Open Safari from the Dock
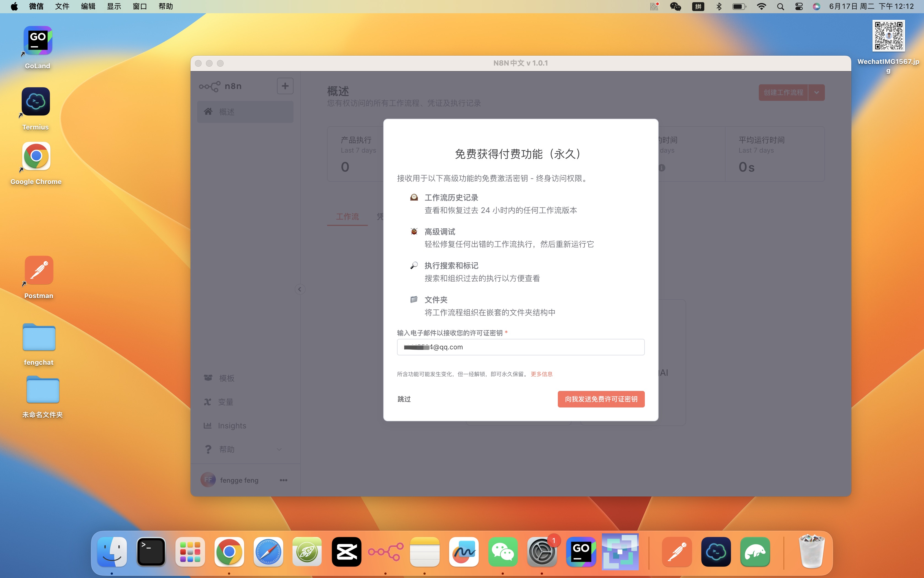The height and width of the screenshot is (578, 924). [268, 552]
